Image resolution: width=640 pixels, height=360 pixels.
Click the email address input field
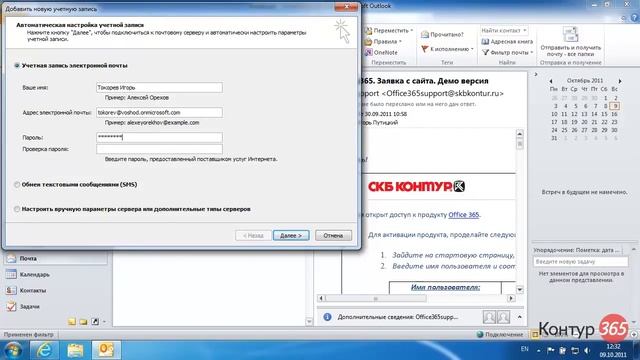[159, 112]
